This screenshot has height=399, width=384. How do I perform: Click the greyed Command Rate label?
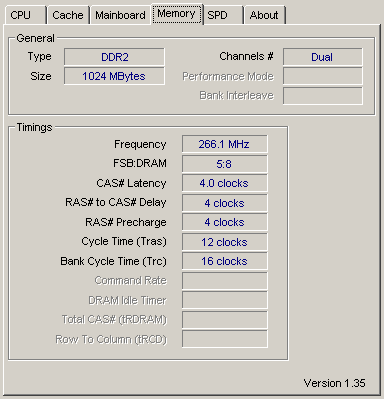[x=130, y=280]
